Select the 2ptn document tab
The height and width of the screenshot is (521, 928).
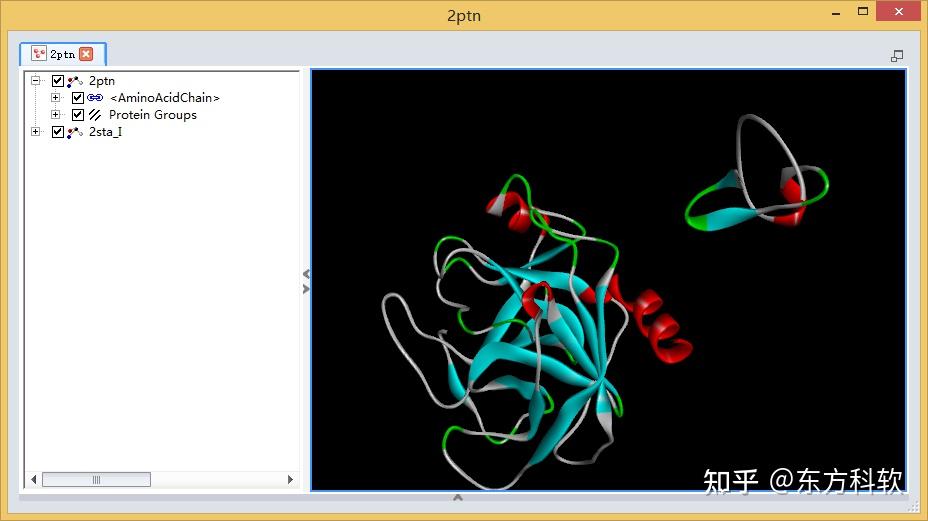(x=63, y=54)
